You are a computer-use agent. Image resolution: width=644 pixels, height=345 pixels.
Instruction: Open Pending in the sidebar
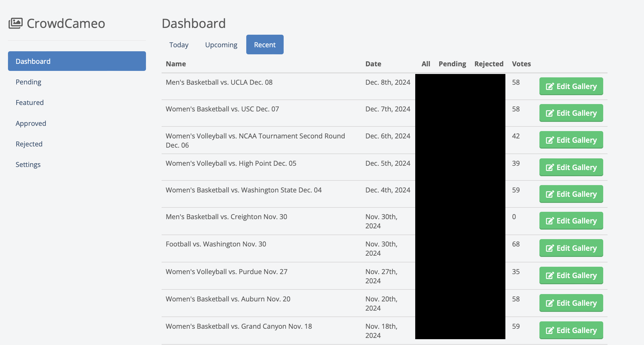click(x=29, y=82)
